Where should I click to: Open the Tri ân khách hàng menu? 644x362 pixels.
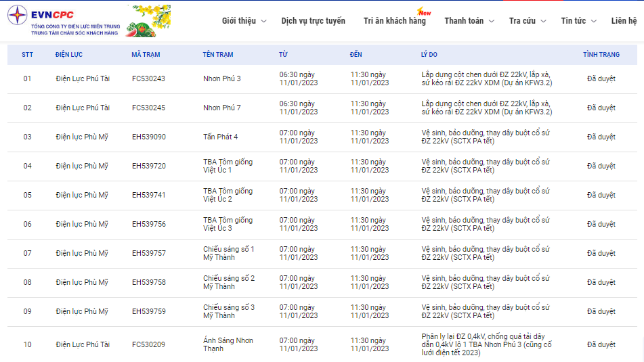[395, 21]
